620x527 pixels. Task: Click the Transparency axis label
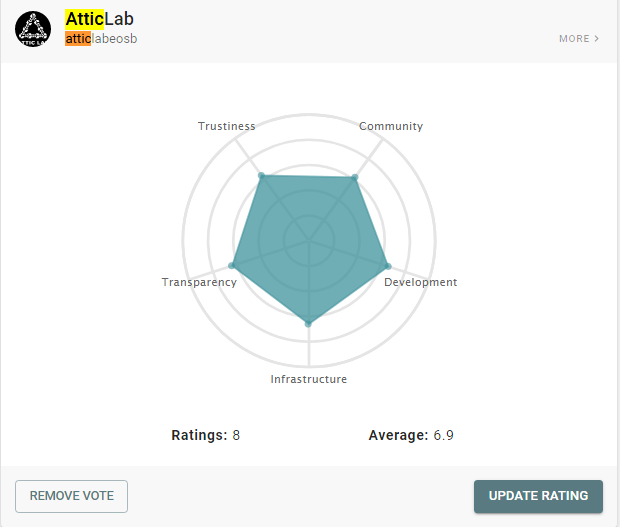199,282
